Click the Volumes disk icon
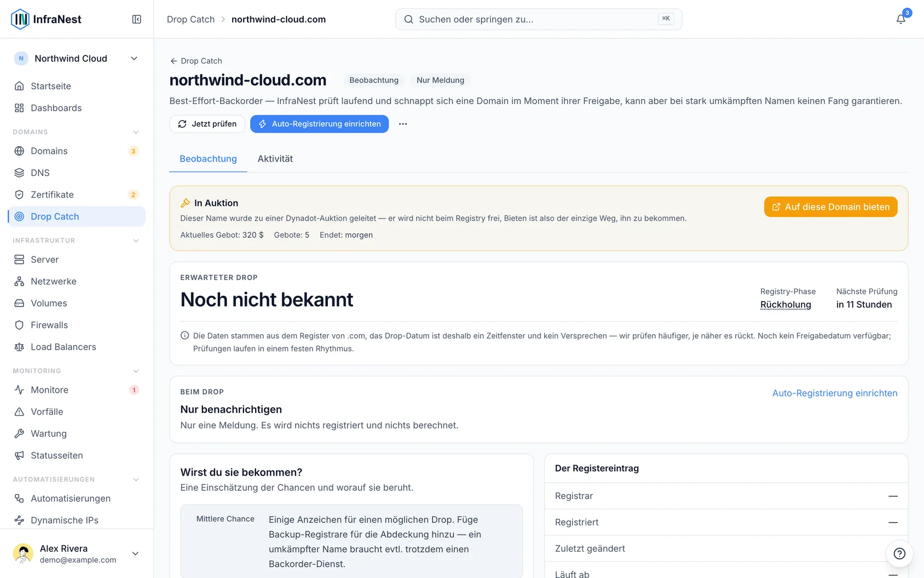 [x=19, y=303]
